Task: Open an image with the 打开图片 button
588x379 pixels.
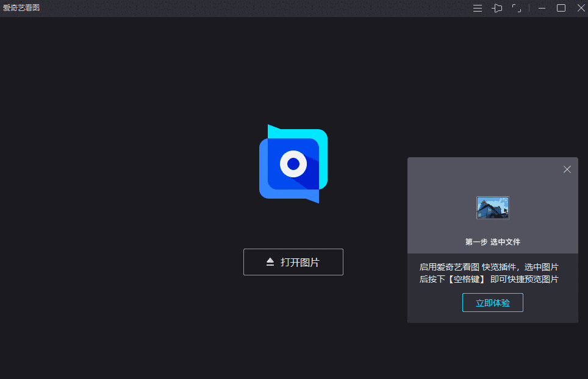Action: [293, 262]
